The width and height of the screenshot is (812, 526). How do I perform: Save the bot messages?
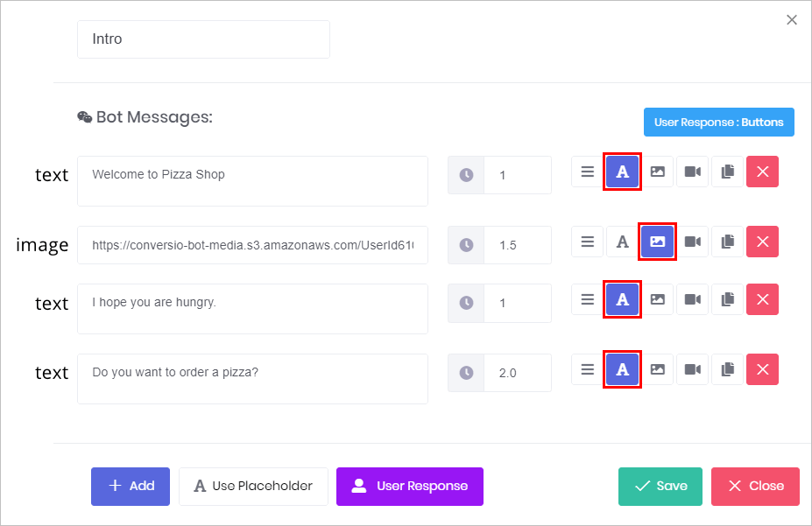click(x=660, y=486)
